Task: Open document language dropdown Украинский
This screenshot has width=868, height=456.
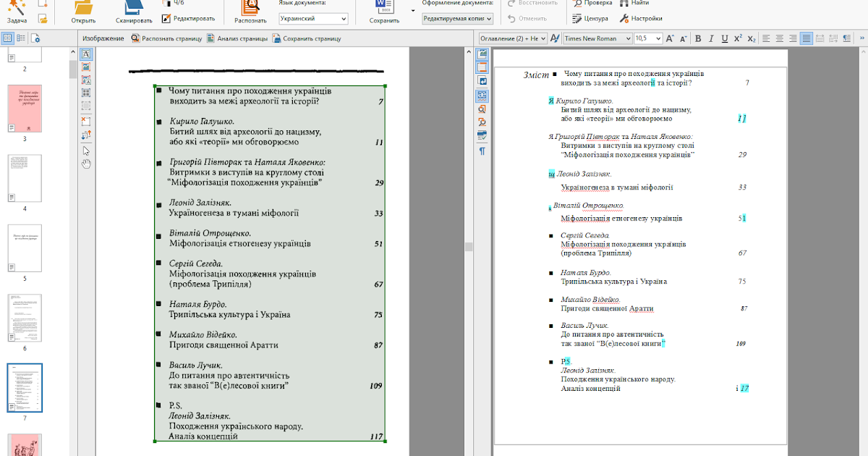Action: pyautogui.click(x=313, y=19)
